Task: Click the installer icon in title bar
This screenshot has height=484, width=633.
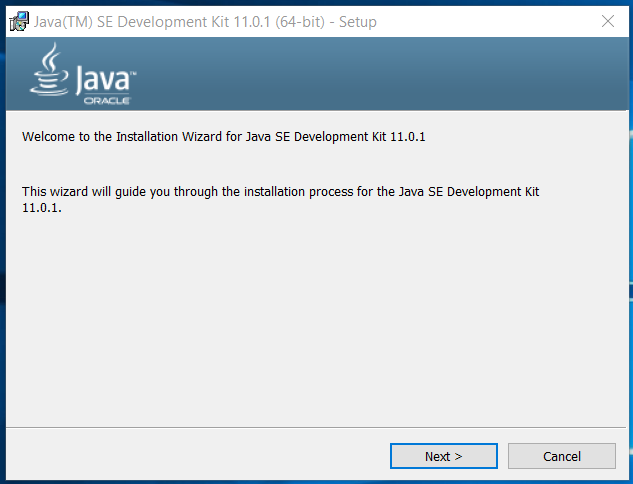Action: tap(19, 21)
